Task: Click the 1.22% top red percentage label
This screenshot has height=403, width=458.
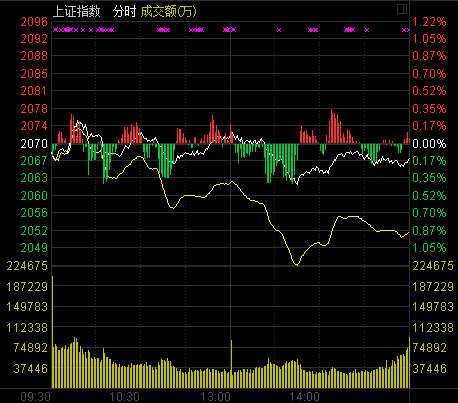Action: (x=429, y=22)
